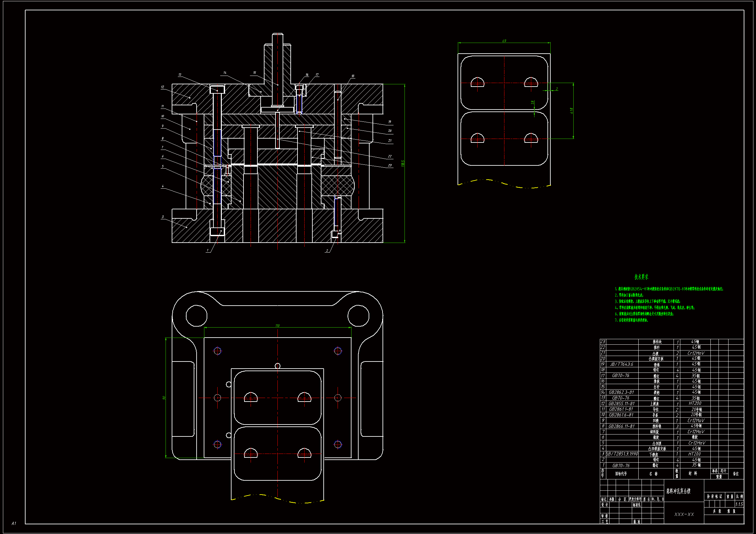Select the 69 width dimension text

click(x=504, y=41)
